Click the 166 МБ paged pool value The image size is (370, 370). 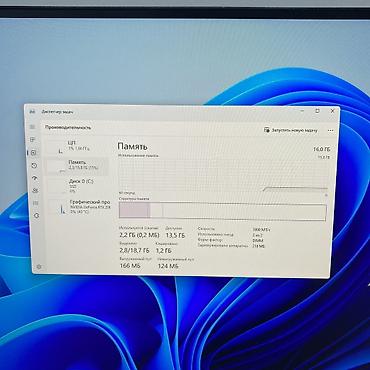click(130, 266)
